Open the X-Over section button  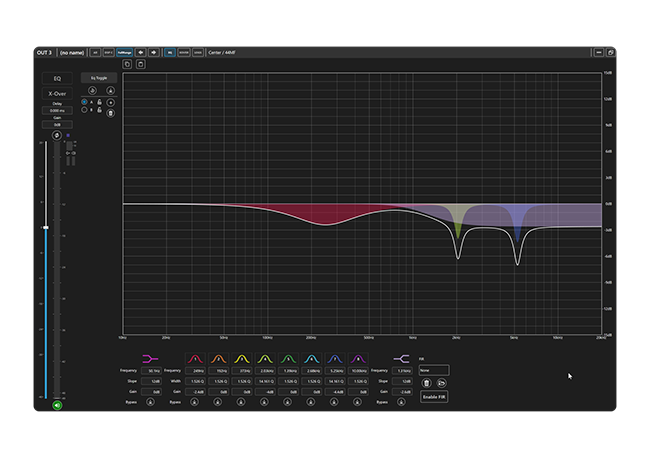57,94
